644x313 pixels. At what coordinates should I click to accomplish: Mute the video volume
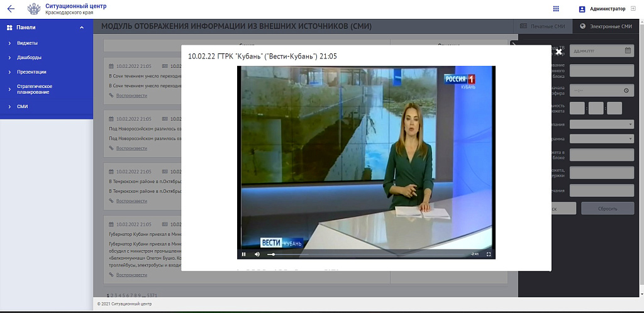pos(257,255)
